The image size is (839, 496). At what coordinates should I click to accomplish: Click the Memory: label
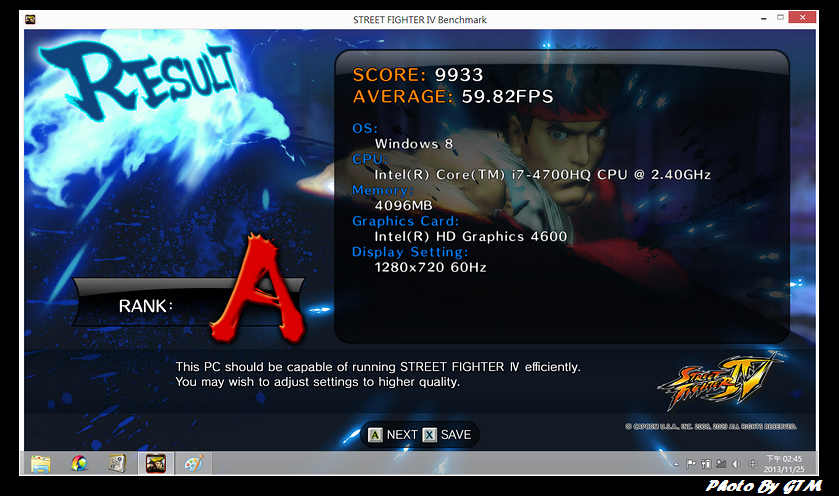tap(383, 190)
